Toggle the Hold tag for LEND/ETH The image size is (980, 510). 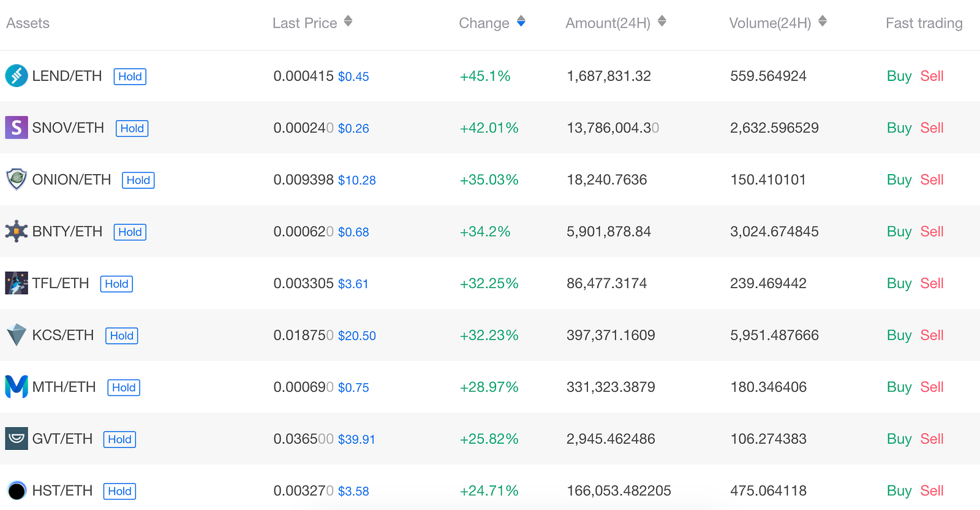point(130,77)
